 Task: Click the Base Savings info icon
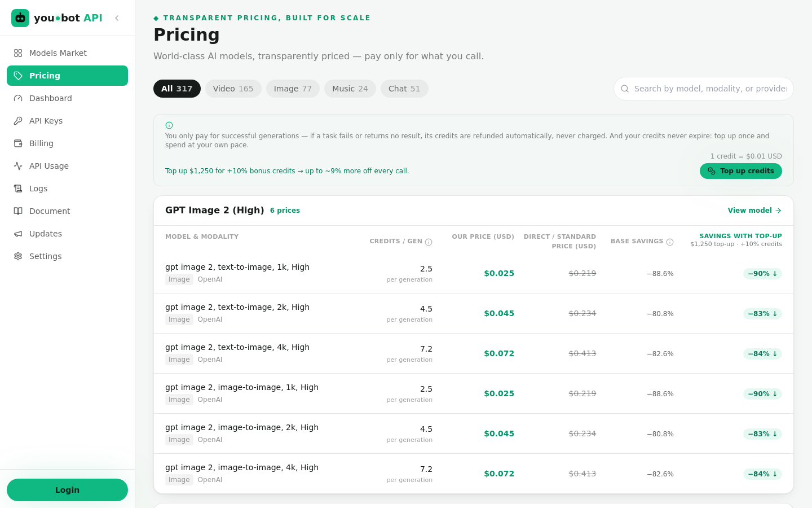coord(670,242)
